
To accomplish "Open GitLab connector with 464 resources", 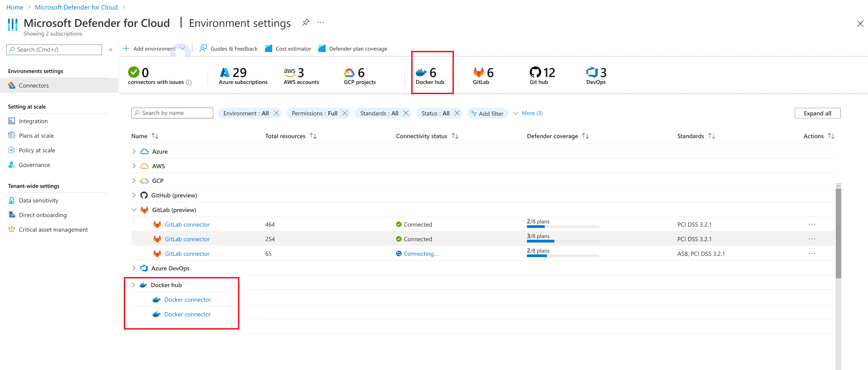I will pos(187,224).
